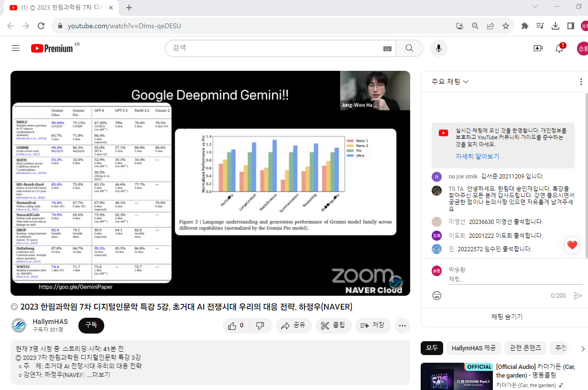Open the Car, the garden video thumbnail
Viewport: 588px width, 390px height.
[x=456, y=376]
